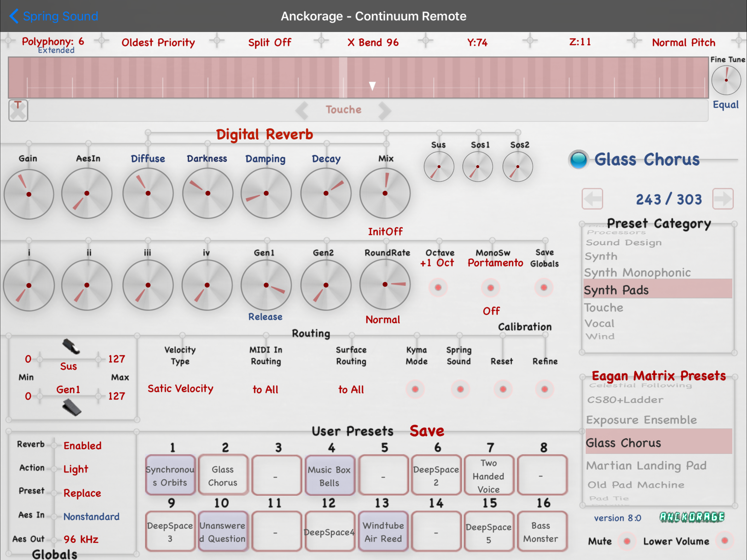This screenshot has width=747, height=560.
Task: Click the Sos2 knob
Action: coord(518,167)
